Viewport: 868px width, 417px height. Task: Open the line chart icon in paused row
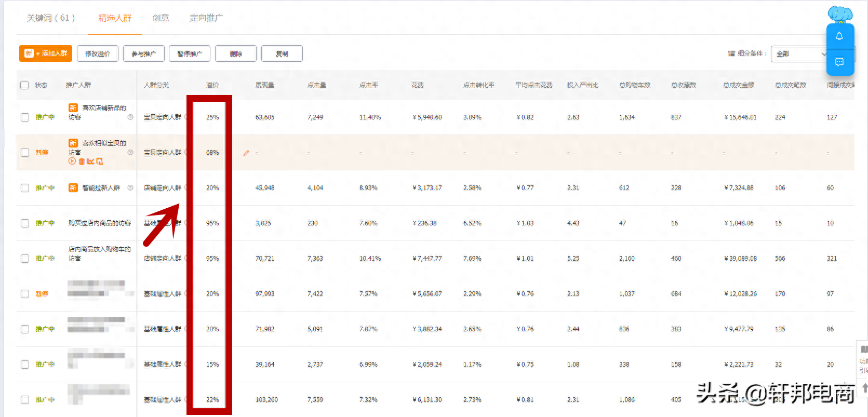[x=90, y=162]
